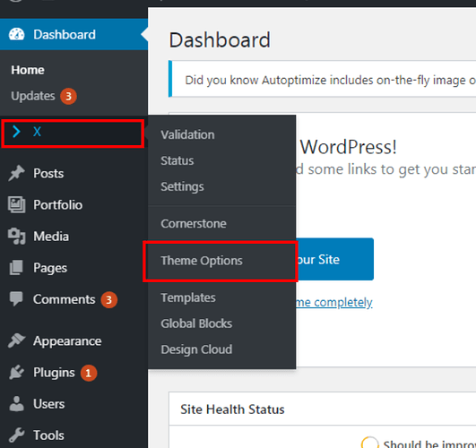Image resolution: width=476 pixels, height=448 pixels.
Task: Click the Autoptimize notice text
Action: tap(330, 80)
